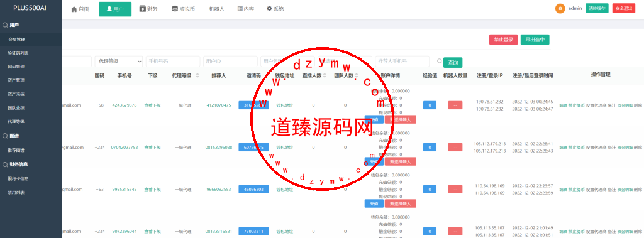The width and height of the screenshot is (644, 238).
Task: Click robot count button for IP 105.112.179.213
Action: [x=455, y=148]
